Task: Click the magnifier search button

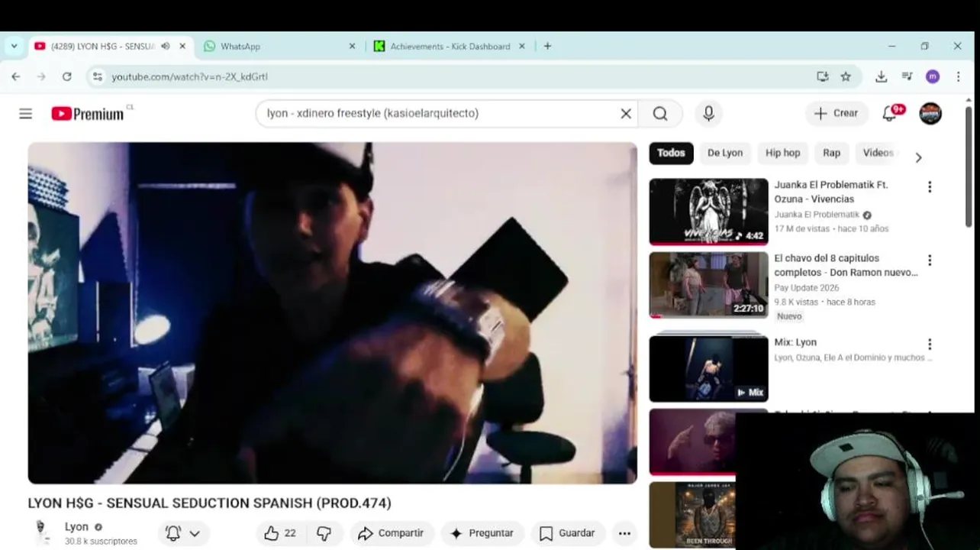Action: tap(660, 114)
